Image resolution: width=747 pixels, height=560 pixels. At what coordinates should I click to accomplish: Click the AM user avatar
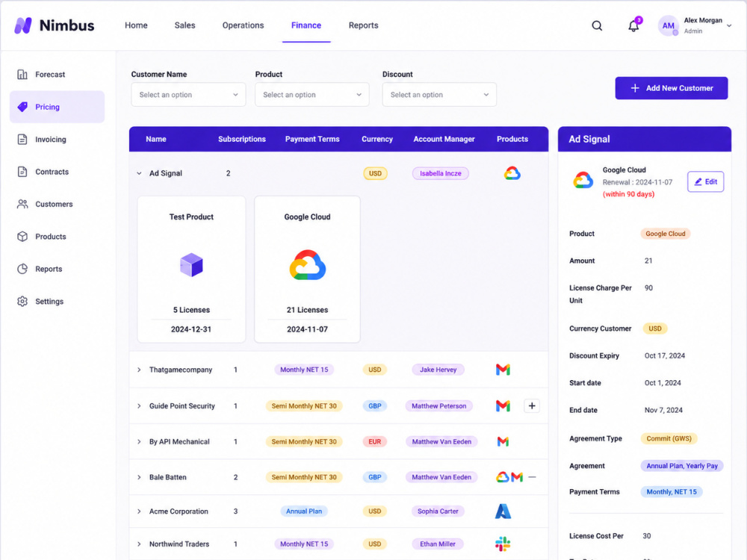click(669, 25)
